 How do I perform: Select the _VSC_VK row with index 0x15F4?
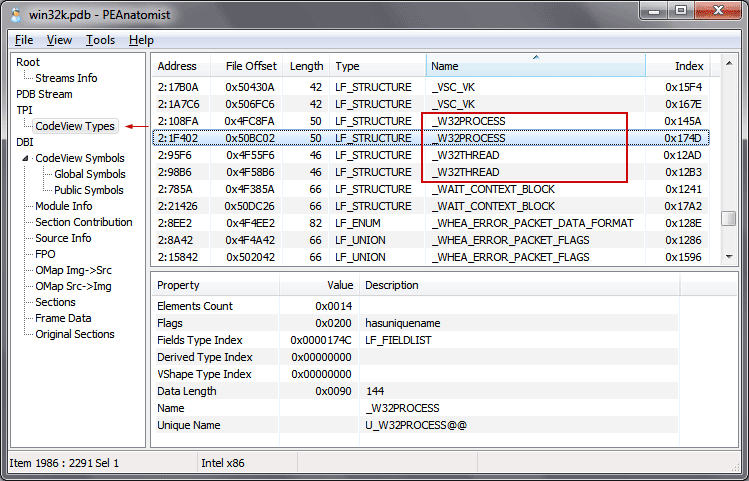[431, 87]
